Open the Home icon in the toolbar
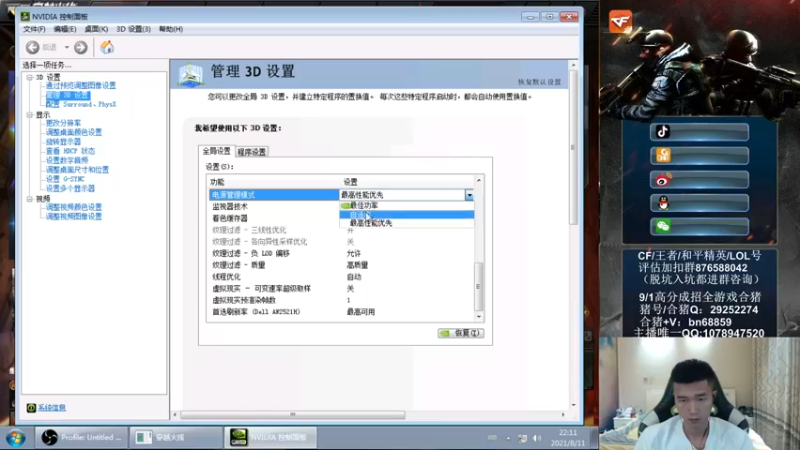The width and height of the screenshot is (800, 450). [107, 47]
